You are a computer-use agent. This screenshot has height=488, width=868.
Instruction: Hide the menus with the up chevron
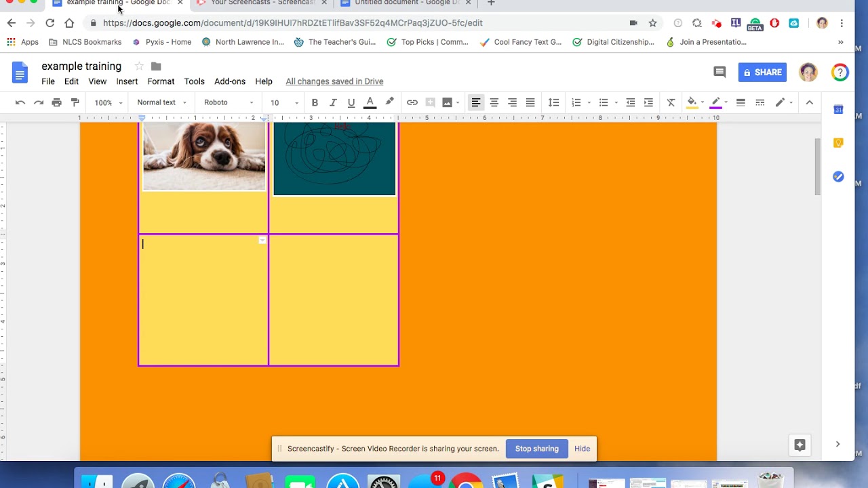point(809,102)
